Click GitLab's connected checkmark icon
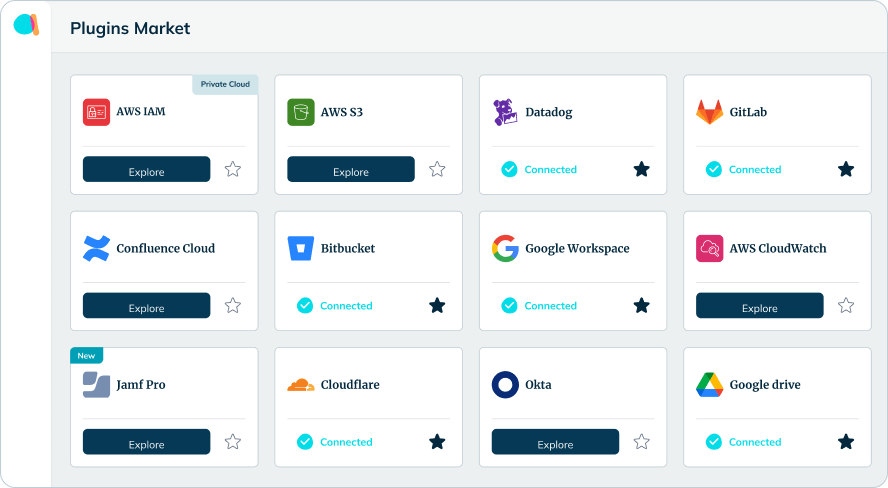 pyautogui.click(x=714, y=169)
